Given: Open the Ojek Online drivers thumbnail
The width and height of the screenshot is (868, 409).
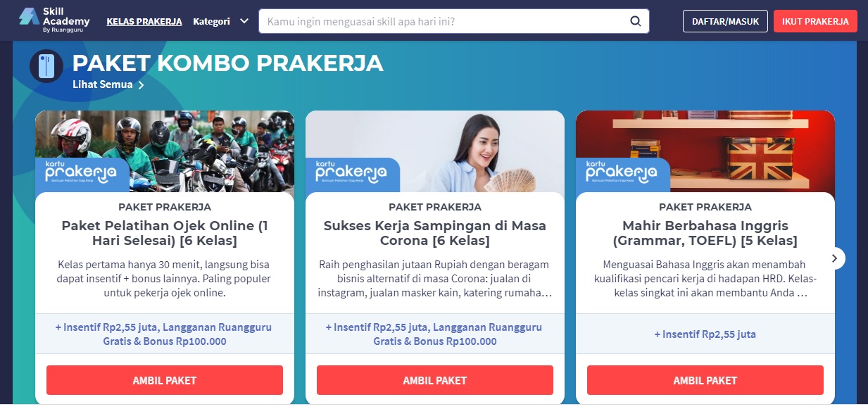Looking at the screenshot, I should (x=165, y=151).
